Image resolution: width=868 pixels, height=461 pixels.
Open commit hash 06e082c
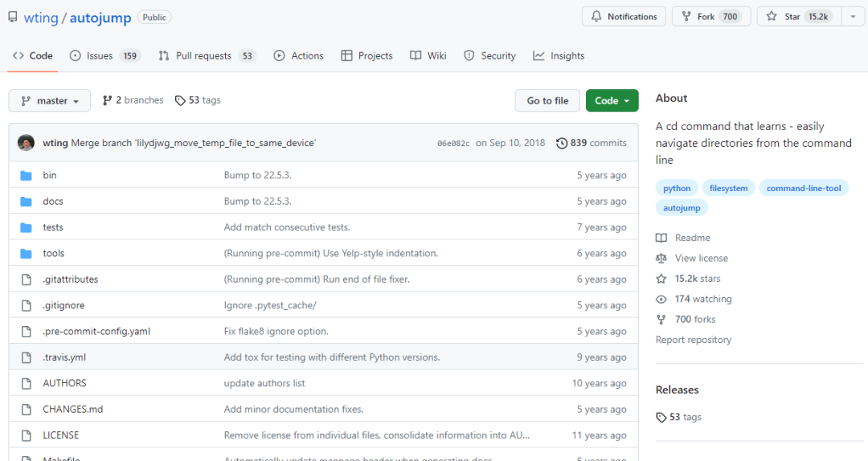(453, 143)
